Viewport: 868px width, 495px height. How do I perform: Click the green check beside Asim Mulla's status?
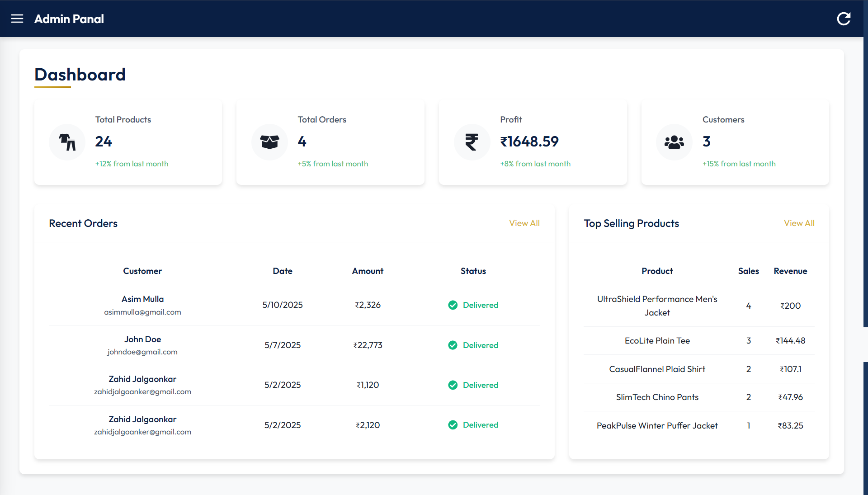pos(453,305)
